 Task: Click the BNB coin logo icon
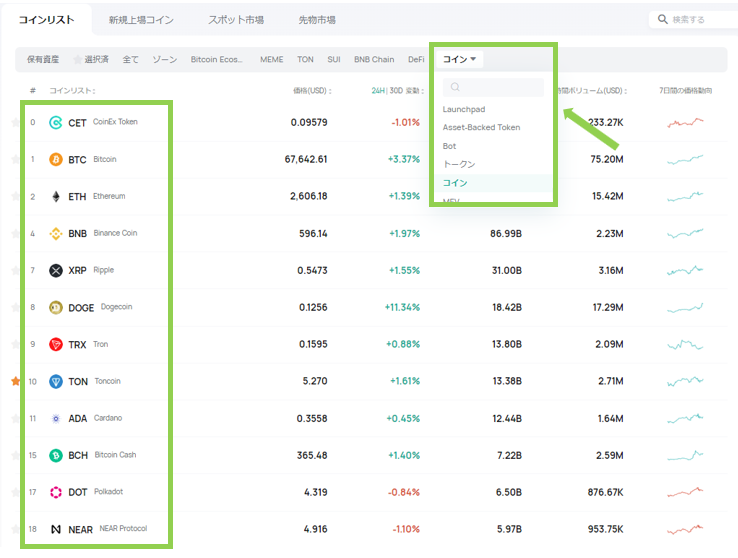(x=56, y=233)
